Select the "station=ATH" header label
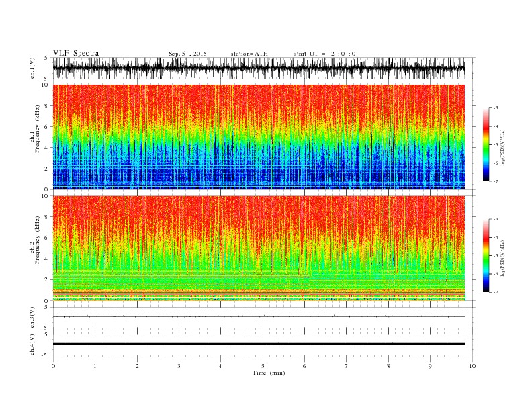 click(x=249, y=54)
